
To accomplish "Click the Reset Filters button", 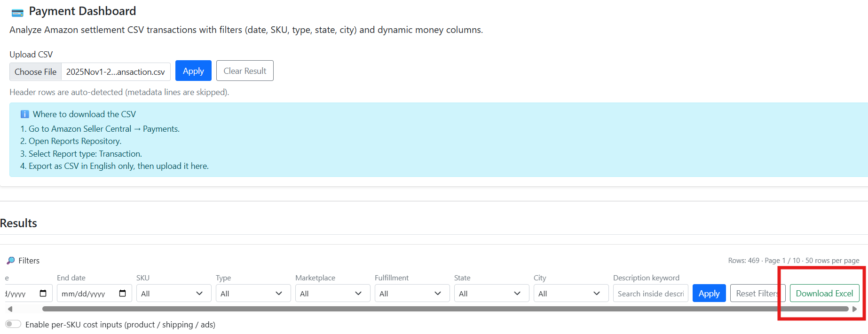I will click(x=757, y=294).
